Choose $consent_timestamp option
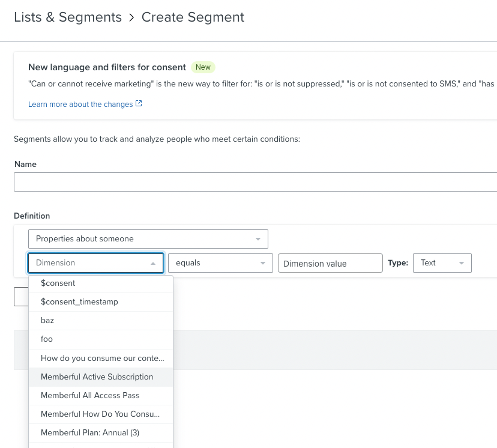Image resolution: width=497 pixels, height=448 pixels. (x=79, y=302)
